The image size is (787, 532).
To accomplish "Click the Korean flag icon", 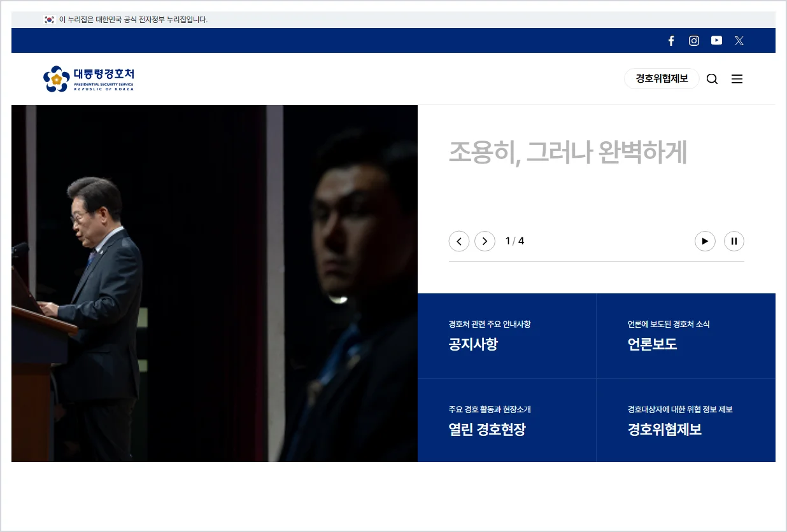I will coord(49,20).
